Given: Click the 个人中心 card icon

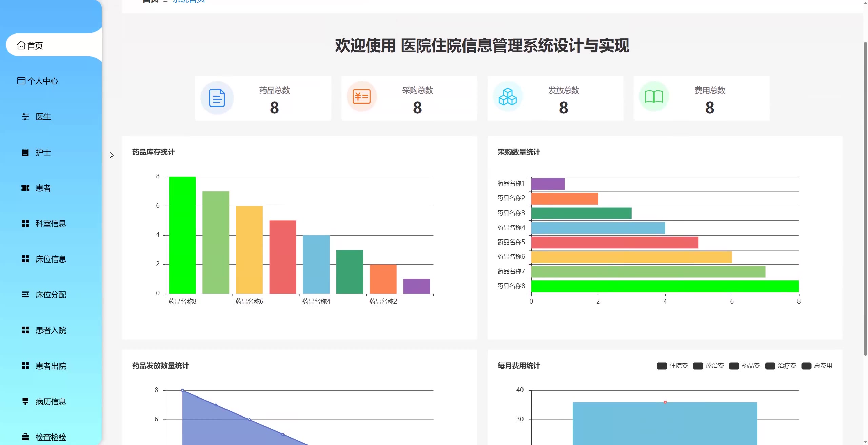Looking at the screenshot, I should 21,81.
